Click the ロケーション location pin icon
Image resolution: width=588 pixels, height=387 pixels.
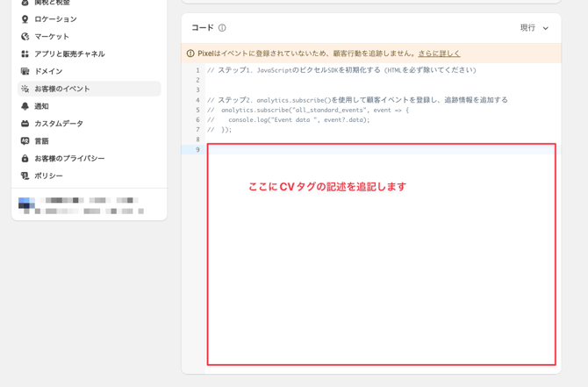[25, 19]
